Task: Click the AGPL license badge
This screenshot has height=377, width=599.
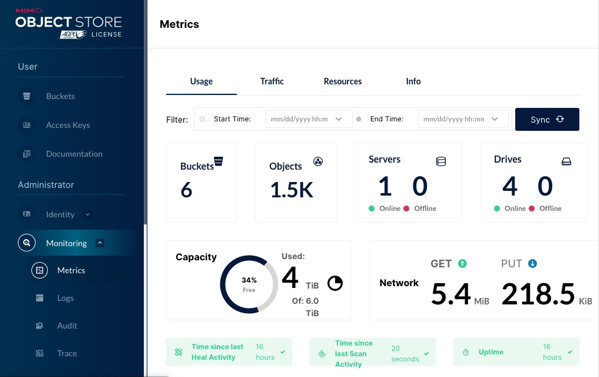Action: tap(73, 34)
